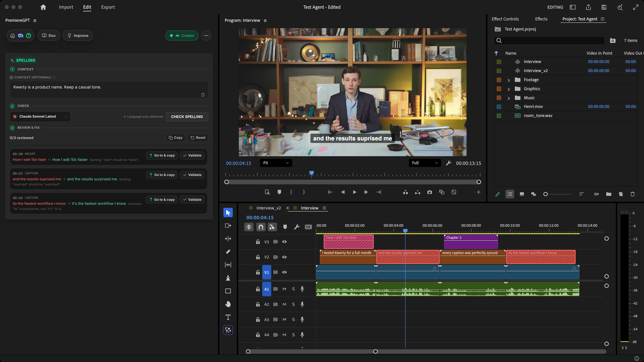Add a marker in the timeline
The image size is (644, 362).
coord(285,227)
